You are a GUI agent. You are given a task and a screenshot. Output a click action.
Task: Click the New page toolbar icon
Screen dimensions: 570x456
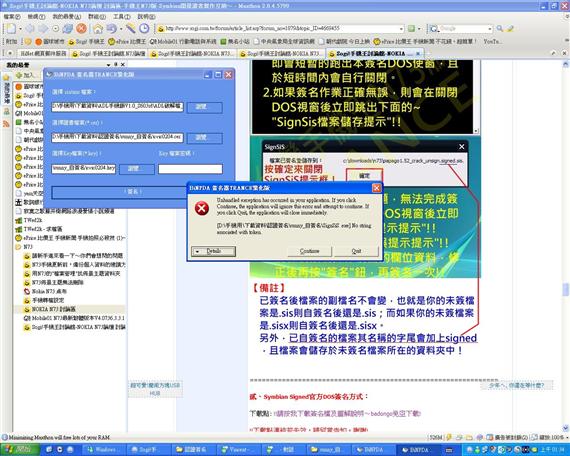click(11, 28)
